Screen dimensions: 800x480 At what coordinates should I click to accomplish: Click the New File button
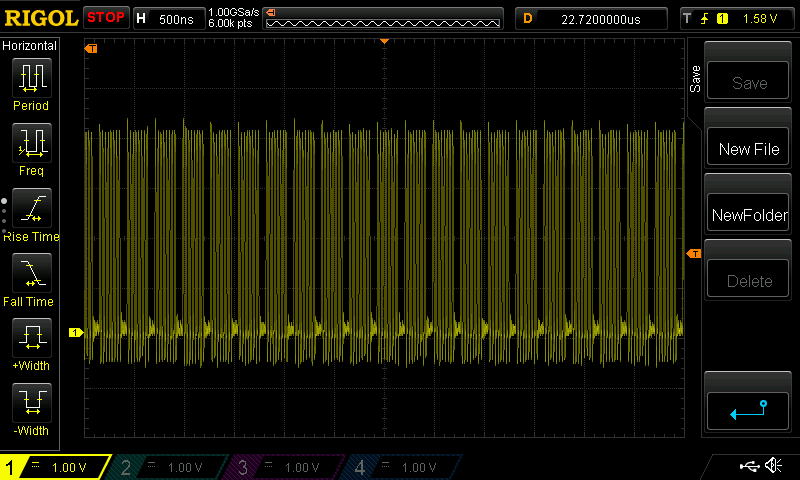[x=748, y=149]
